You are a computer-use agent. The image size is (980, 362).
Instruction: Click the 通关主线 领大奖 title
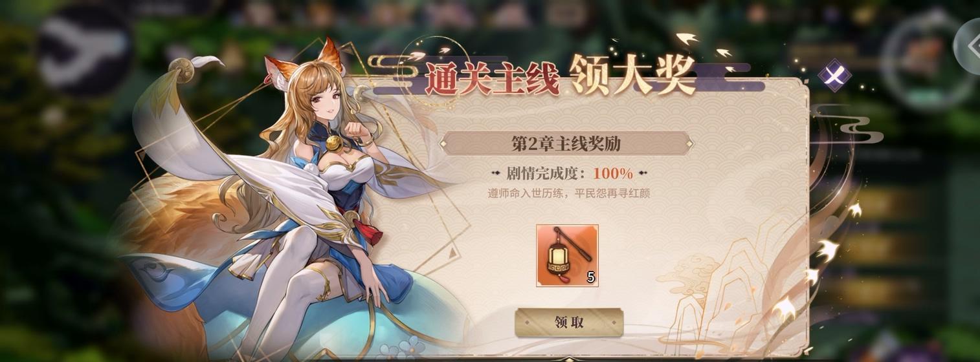561,76
